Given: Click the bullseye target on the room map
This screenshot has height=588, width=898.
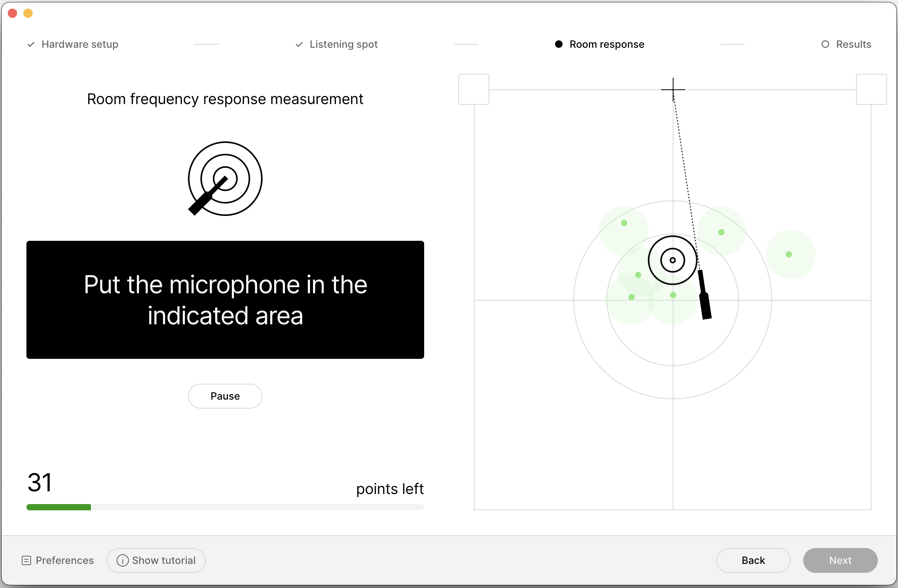Looking at the screenshot, I should pyautogui.click(x=673, y=260).
